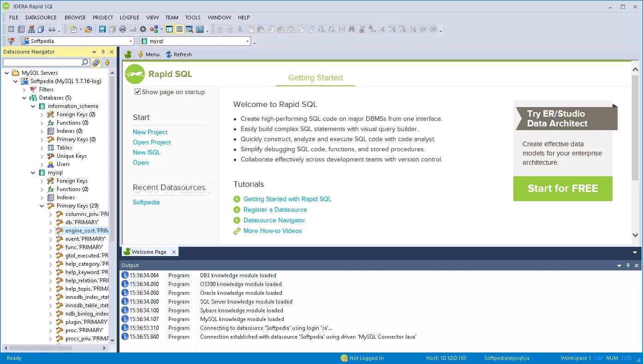This screenshot has width=643, height=364.
Task: Click the paperclip icon in navigator search bar
Action: click(96, 63)
